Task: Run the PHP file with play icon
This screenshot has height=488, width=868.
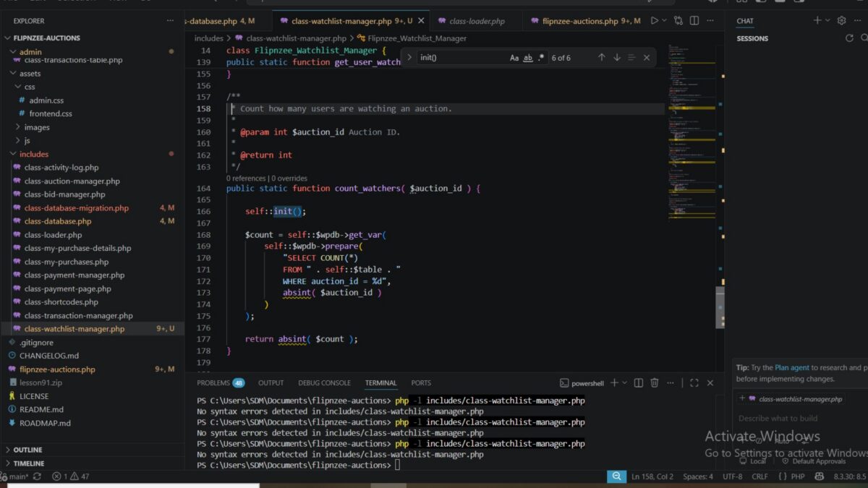Action: [x=654, y=21]
